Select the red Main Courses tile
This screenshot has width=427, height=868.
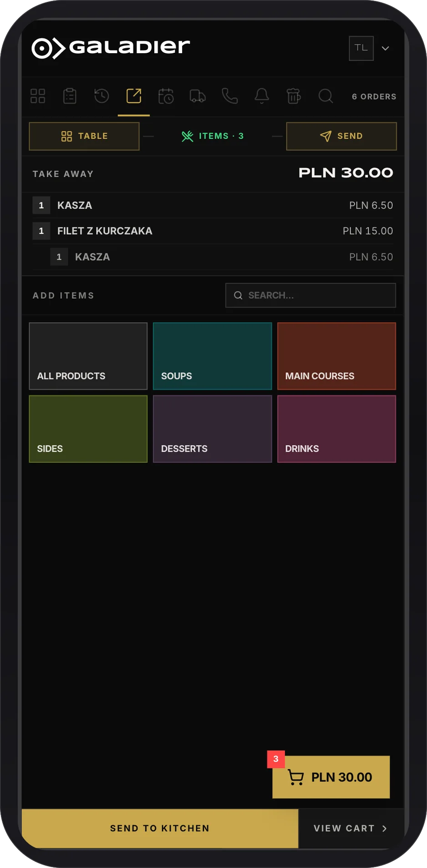[x=337, y=356]
